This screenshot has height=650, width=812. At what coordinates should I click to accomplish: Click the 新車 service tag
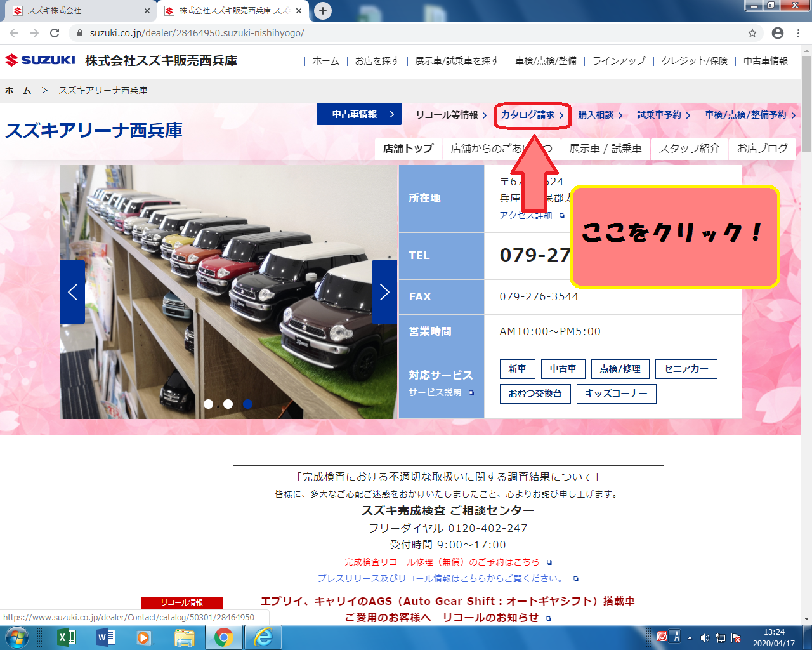[518, 369]
